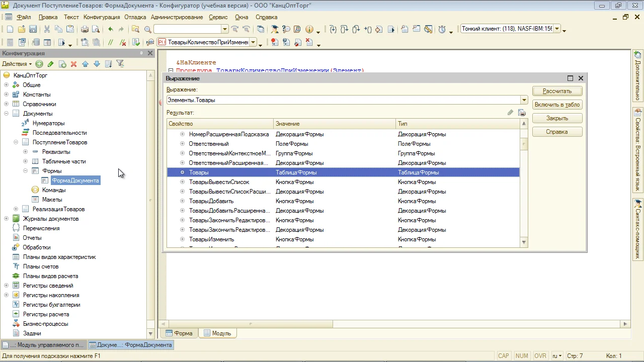Click the Save (floppy disk) toolbar icon
The height and width of the screenshot is (362, 644).
click(33, 30)
